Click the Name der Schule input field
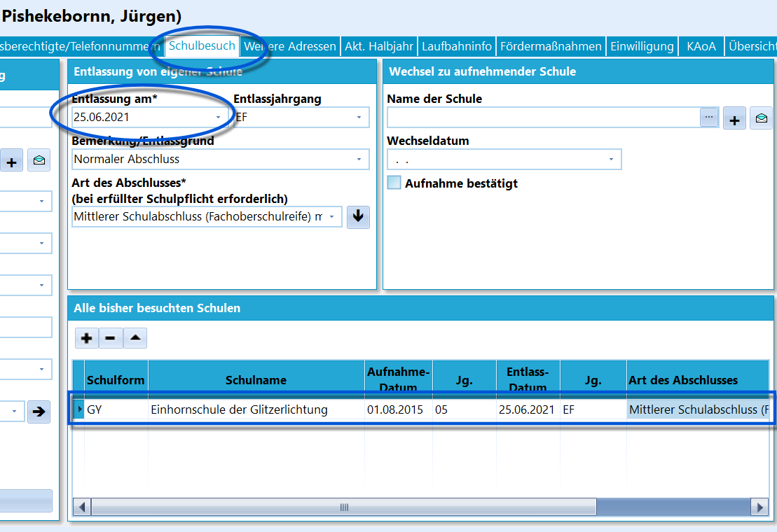777x532 pixels. pos(543,118)
